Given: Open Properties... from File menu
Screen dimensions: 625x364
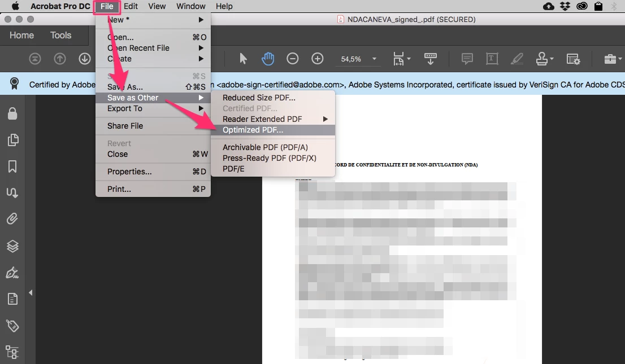Looking at the screenshot, I should [x=153, y=172].
